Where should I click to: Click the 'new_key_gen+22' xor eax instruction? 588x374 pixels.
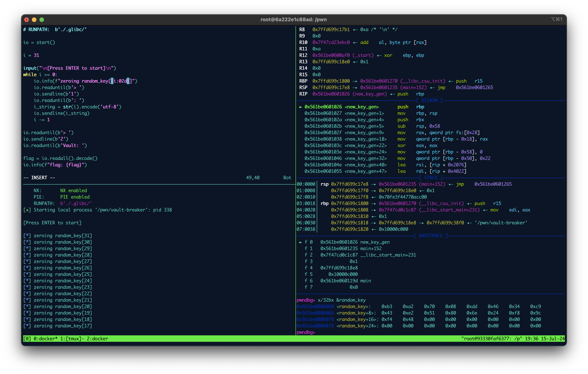(x=371, y=145)
